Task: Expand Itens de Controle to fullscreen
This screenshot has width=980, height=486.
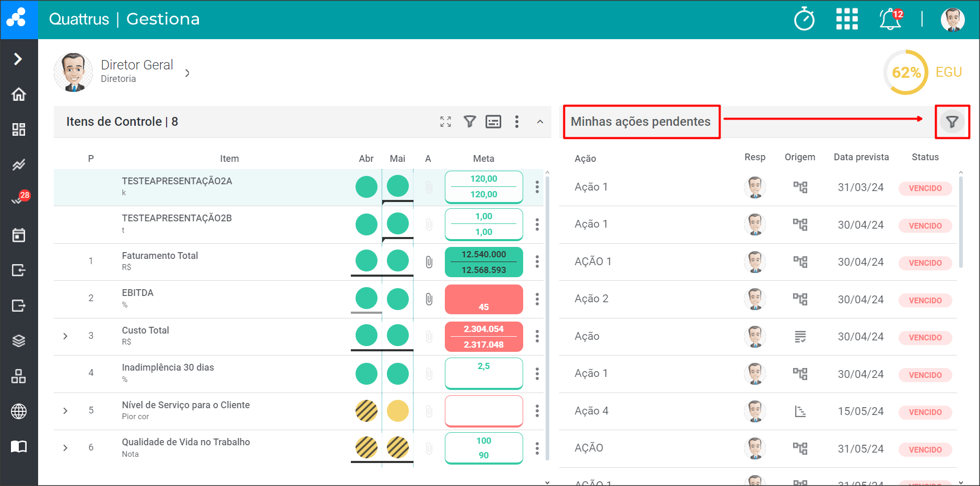Action: (445, 122)
